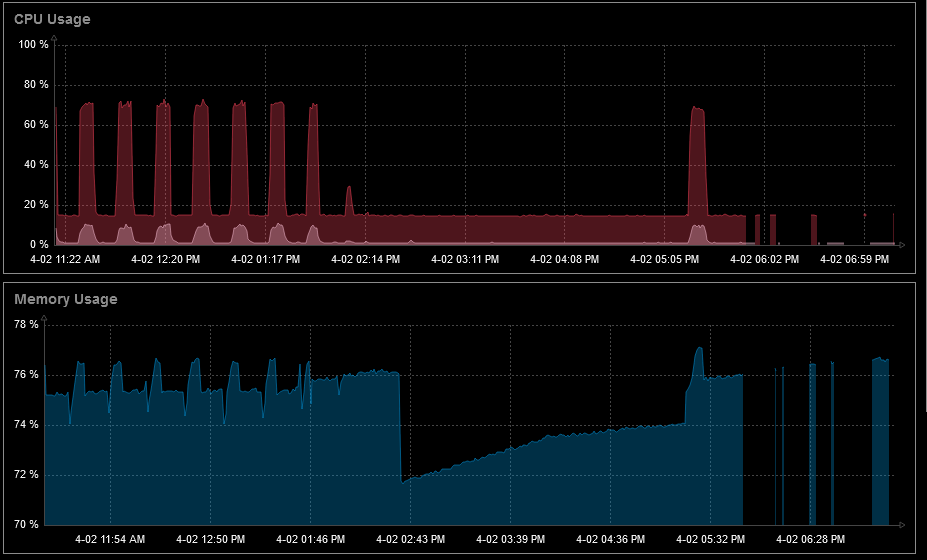Screen dimensions: 927x560
Task: Select the 4-02 05:05 PM CPU axis label
Action: point(665,259)
